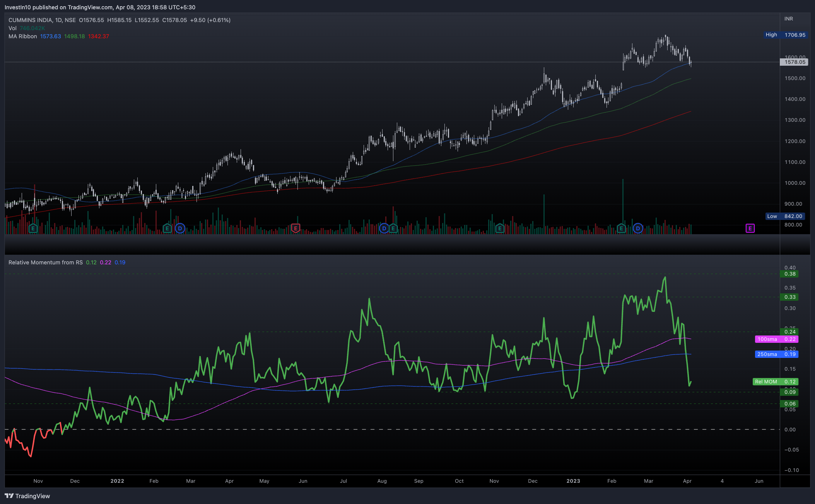
Task: Click the blue D dividend marker in February 2022
Action: coord(180,228)
